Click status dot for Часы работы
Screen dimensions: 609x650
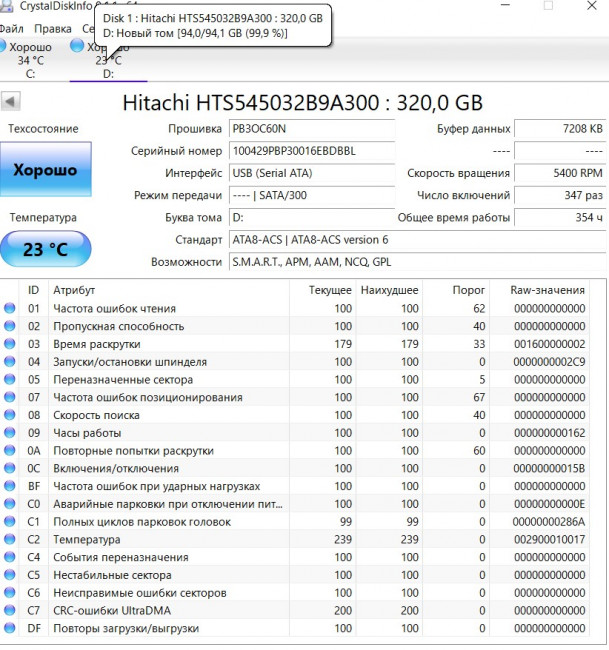(10, 433)
